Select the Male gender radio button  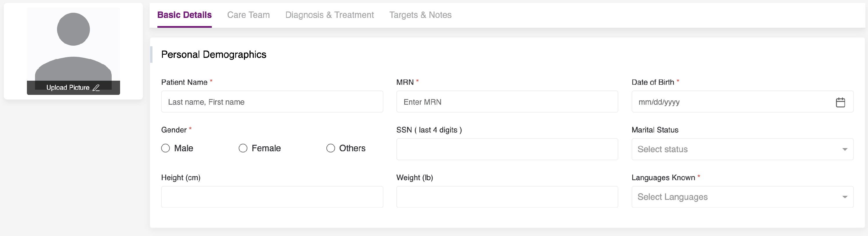pyautogui.click(x=165, y=148)
